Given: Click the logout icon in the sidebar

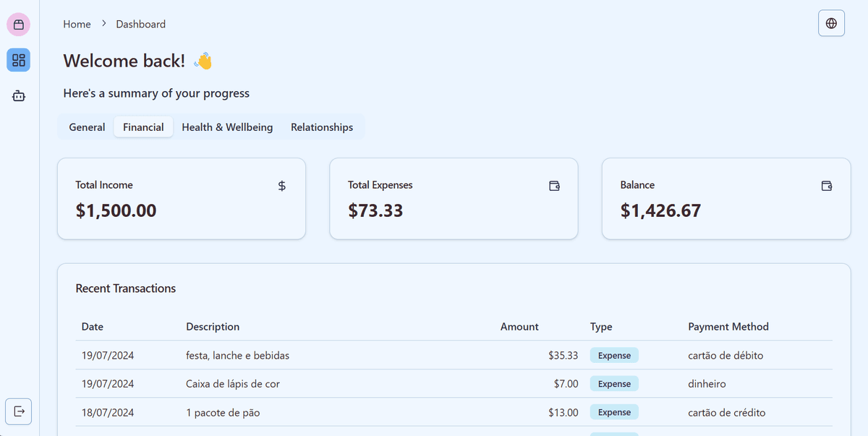Looking at the screenshot, I should point(19,411).
